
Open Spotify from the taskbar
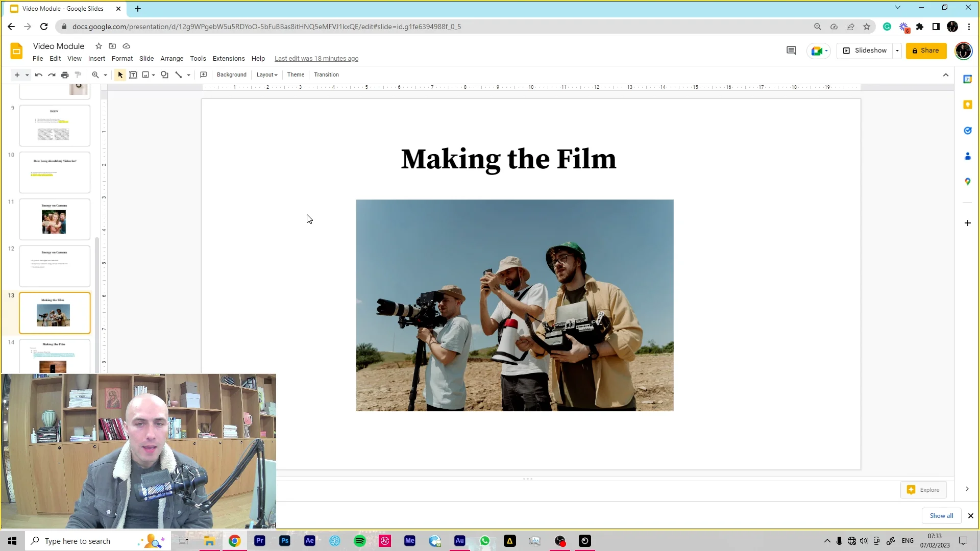359,541
